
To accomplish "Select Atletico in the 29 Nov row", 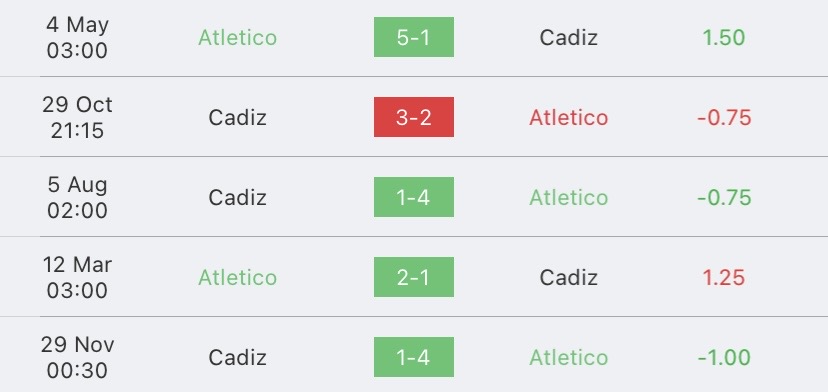I will tap(569, 358).
